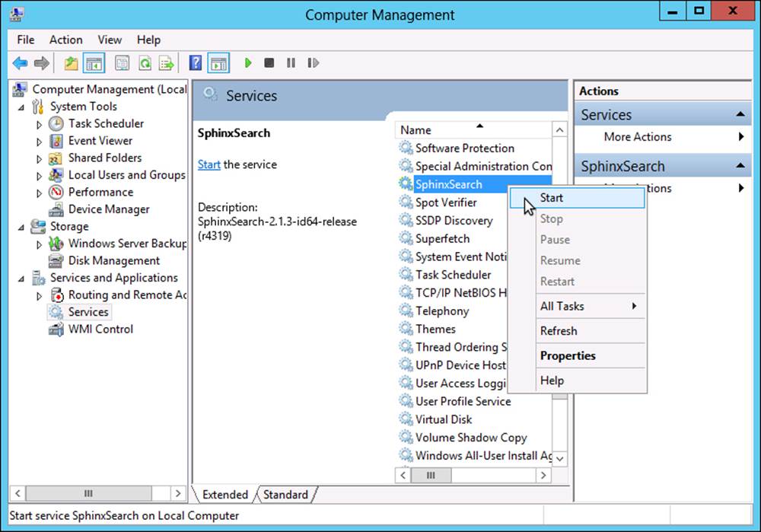Image resolution: width=761 pixels, height=532 pixels.
Task: Click the Software Protection service gear icon
Action: [x=406, y=148]
